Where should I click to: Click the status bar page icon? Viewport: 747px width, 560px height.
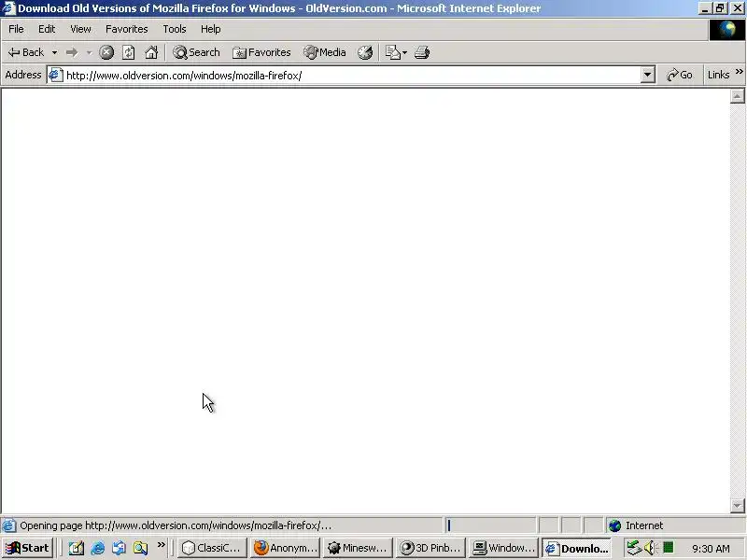(8, 525)
